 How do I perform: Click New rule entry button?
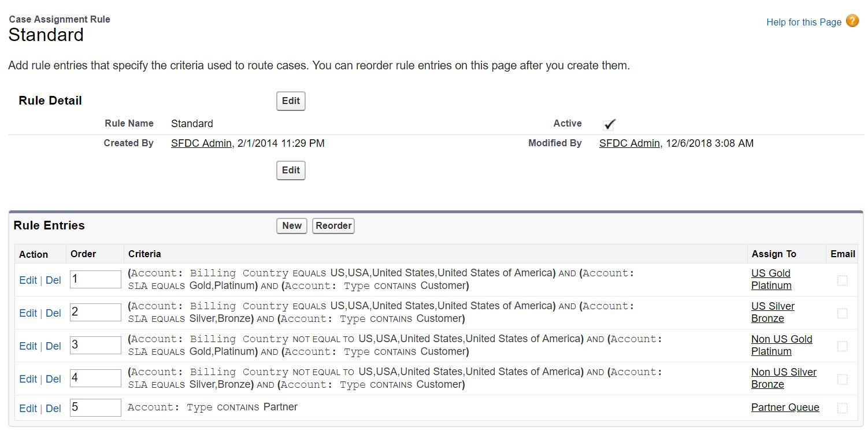coord(292,226)
